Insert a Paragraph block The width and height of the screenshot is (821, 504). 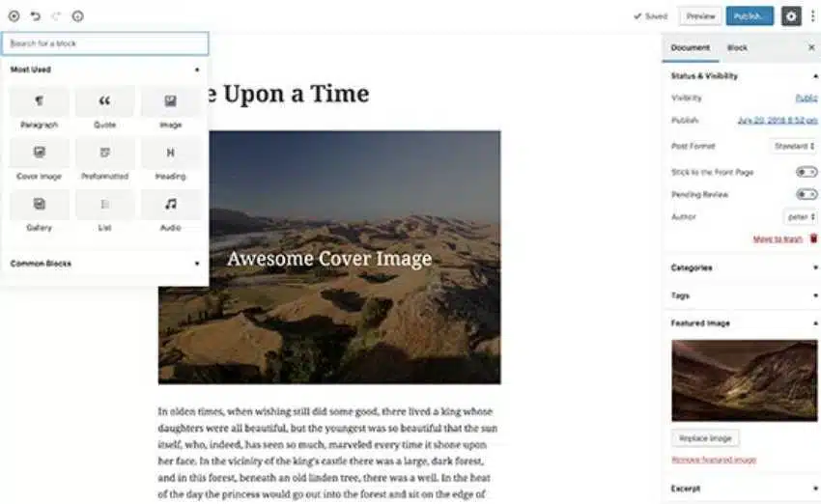pos(40,109)
